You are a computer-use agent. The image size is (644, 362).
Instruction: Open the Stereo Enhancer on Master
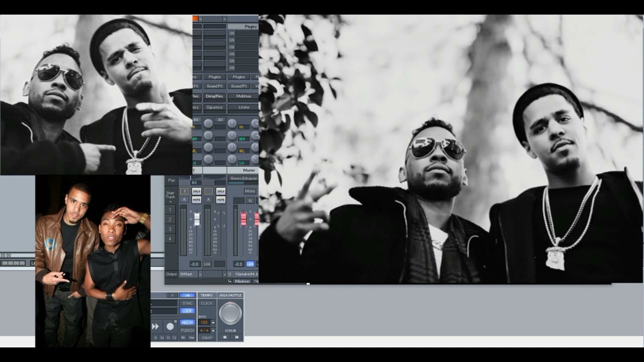[x=244, y=178]
